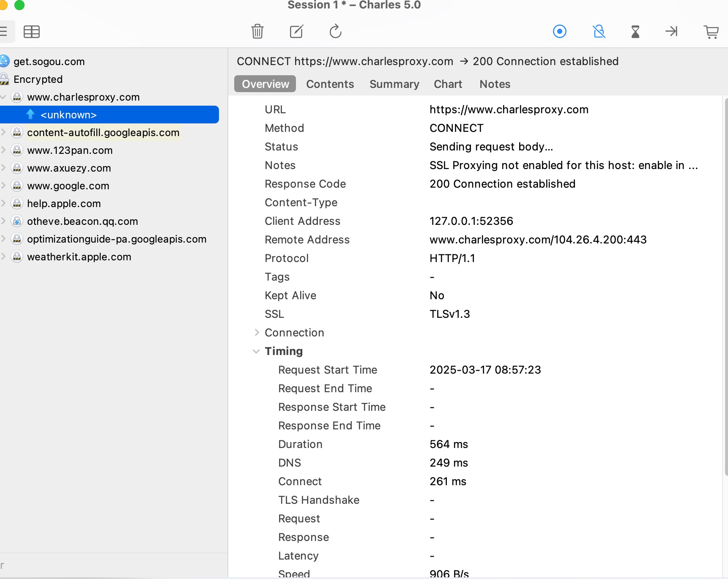
Task: Click lock icon beside help.apple.com
Action: pyautogui.click(x=17, y=203)
